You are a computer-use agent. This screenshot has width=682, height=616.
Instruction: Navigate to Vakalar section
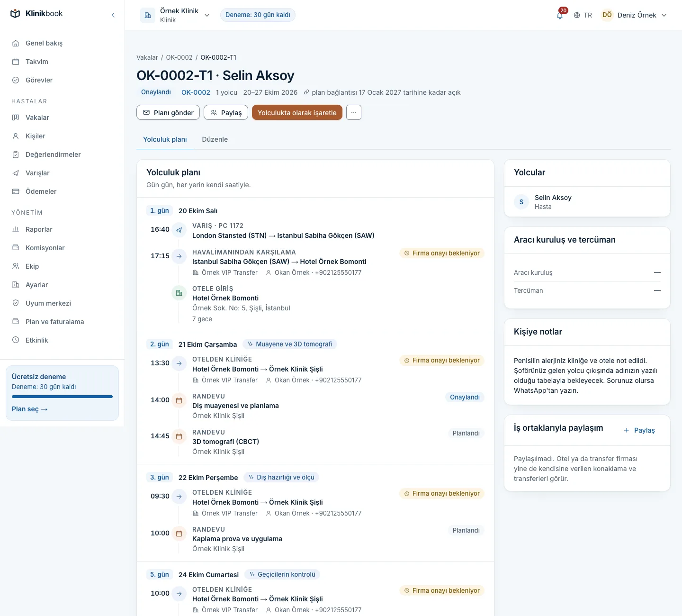tap(62, 118)
